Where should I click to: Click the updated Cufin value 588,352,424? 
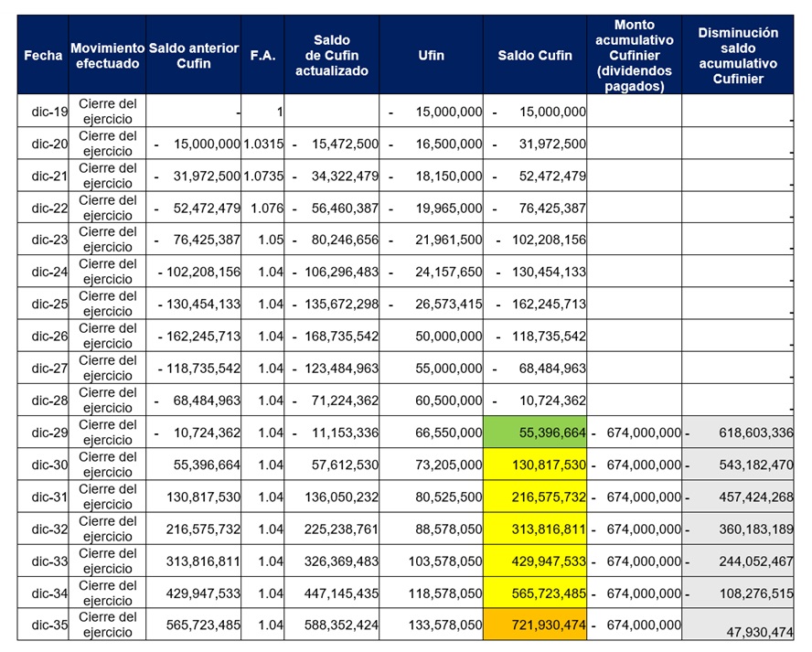click(331, 625)
